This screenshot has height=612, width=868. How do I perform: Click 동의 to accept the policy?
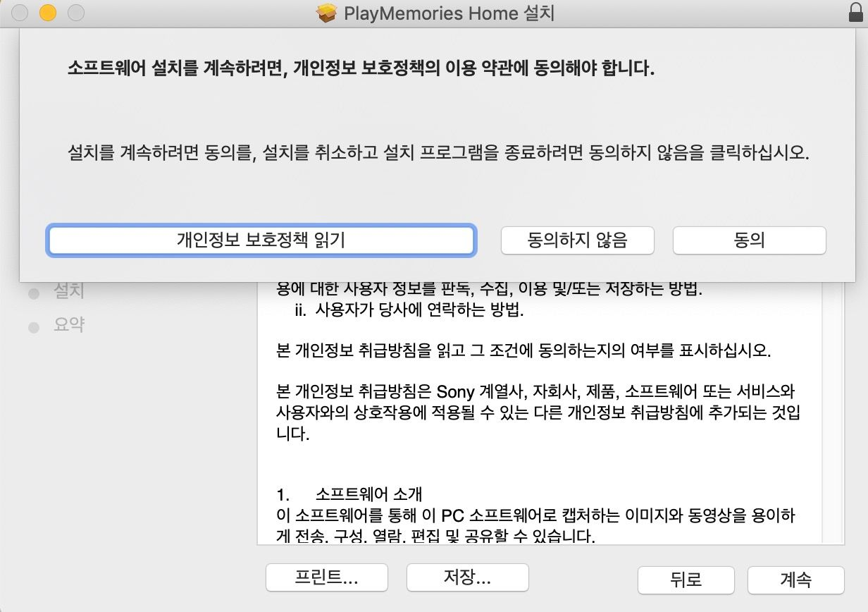pos(749,240)
